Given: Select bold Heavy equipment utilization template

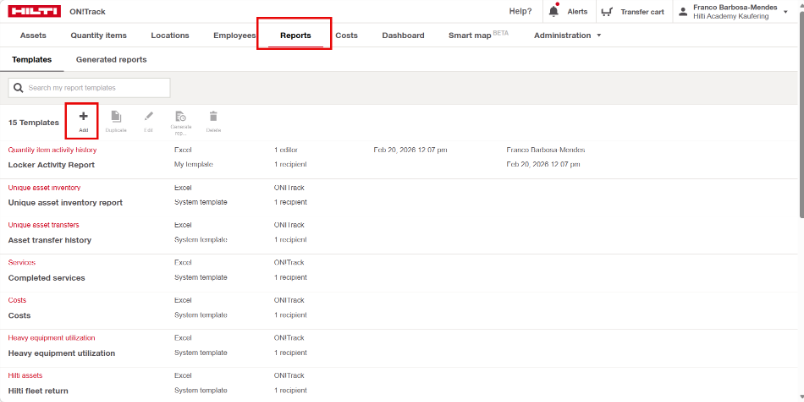Looking at the screenshot, I should click(x=62, y=353).
